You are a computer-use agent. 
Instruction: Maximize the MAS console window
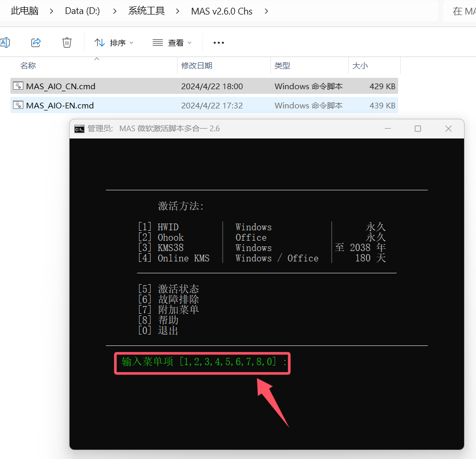[418, 129]
